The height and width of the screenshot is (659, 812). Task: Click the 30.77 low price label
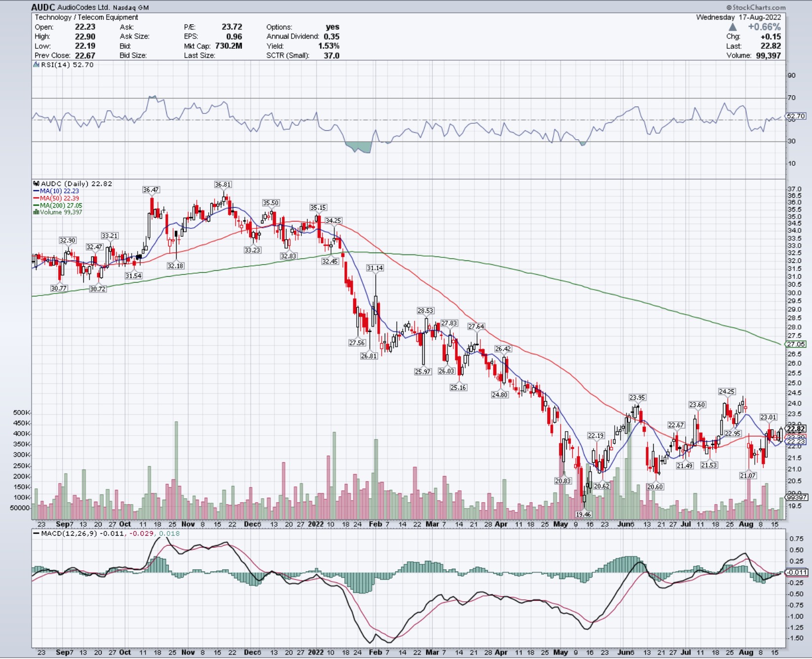[x=59, y=288]
